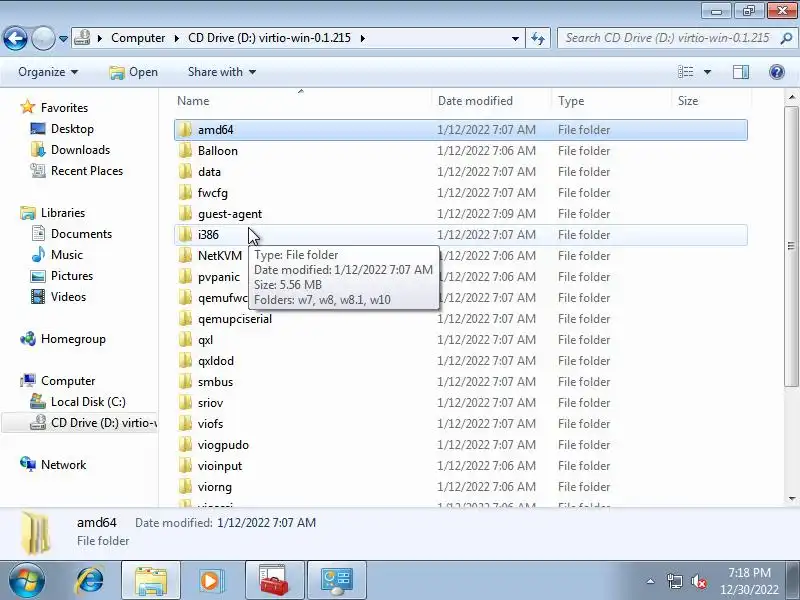Click the Forward navigation arrow button
Image resolution: width=800 pixels, height=600 pixels.
pyautogui.click(x=43, y=38)
